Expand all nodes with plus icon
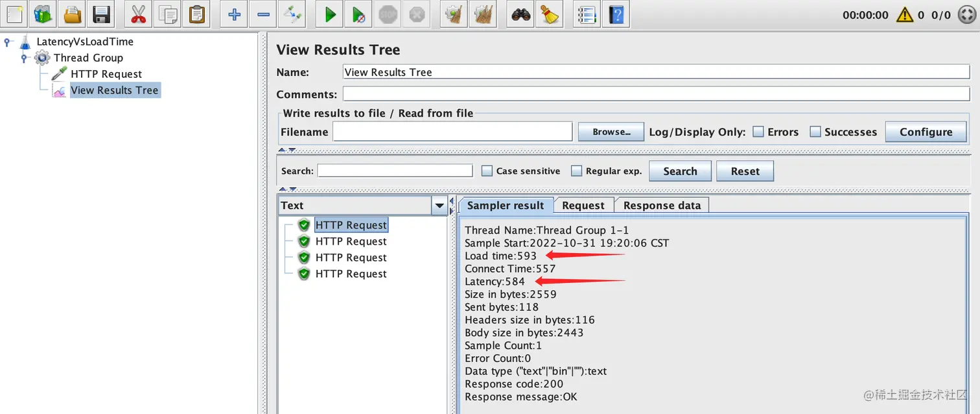Screen dimensions: 980x414 (234, 14)
